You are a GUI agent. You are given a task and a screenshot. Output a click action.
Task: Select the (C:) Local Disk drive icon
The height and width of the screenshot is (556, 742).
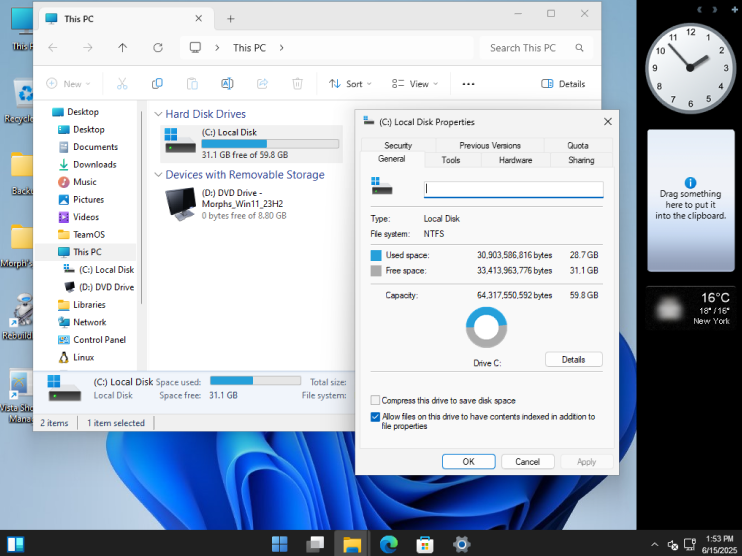tap(180, 141)
